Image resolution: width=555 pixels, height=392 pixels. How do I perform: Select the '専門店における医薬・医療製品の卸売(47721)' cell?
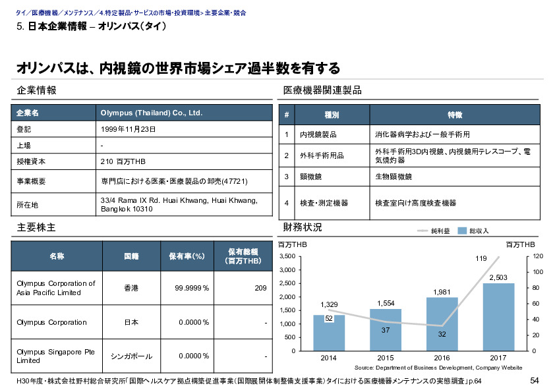[x=184, y=181]
